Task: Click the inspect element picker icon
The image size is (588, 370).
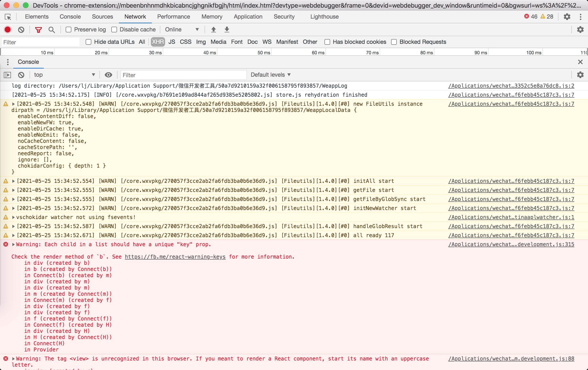Action: [8, 17]
